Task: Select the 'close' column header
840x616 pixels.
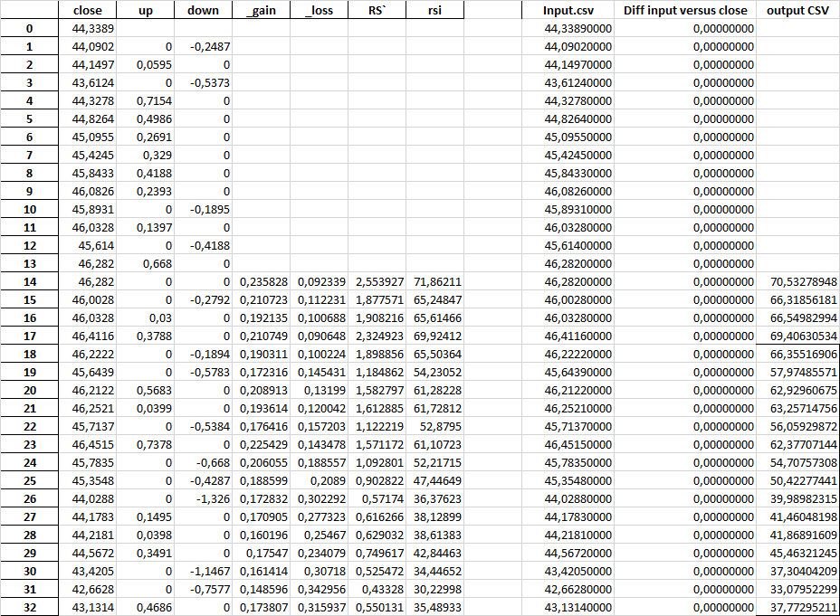Action: click(87, 10)
